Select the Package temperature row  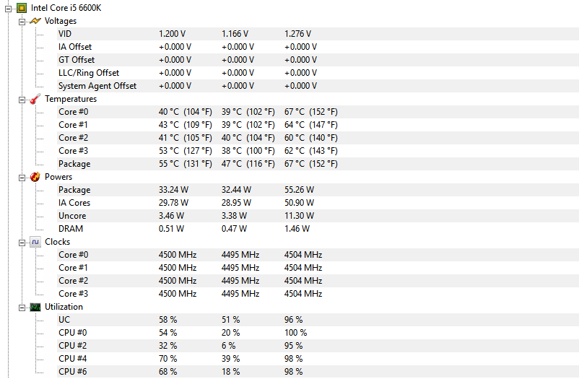(x=318, y=164)
